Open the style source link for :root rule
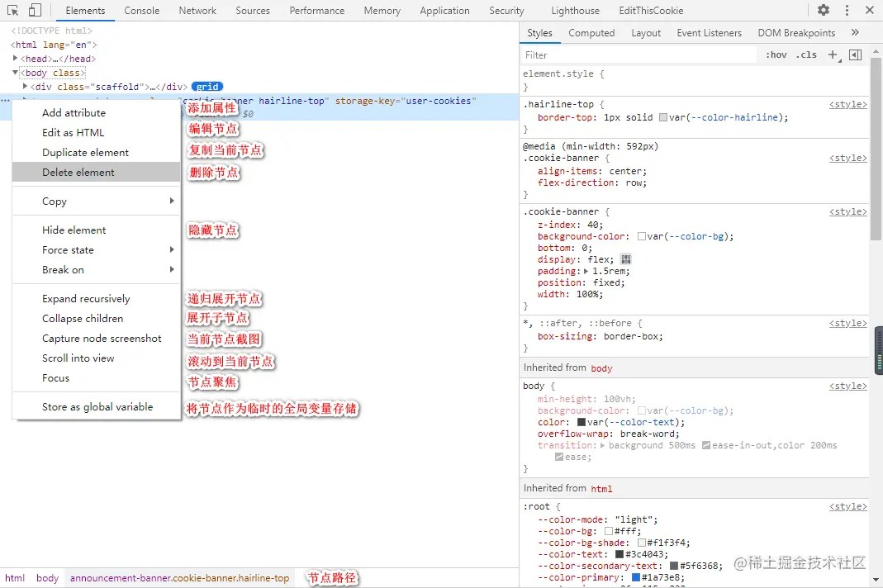Viewport: 883px width, 588px height. pyautogui.click(x=847, y=506)
